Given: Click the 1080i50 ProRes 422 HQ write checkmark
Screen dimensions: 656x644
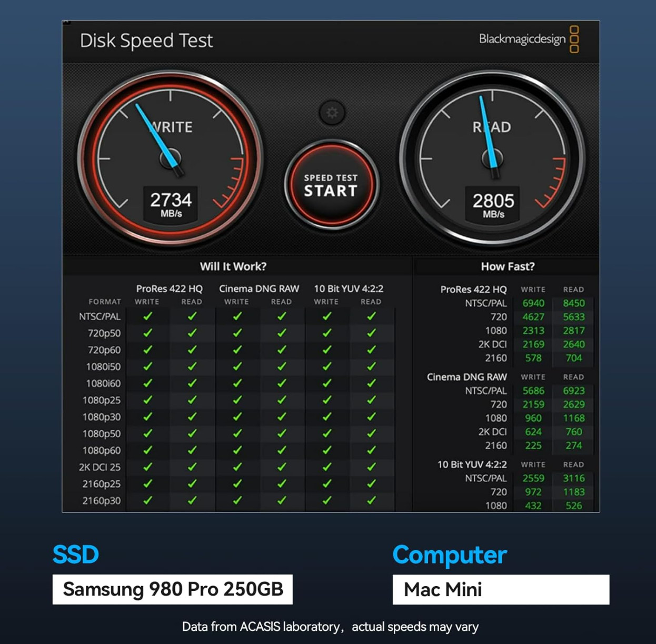Looking at the screenshot, I should tap(147, 366).
